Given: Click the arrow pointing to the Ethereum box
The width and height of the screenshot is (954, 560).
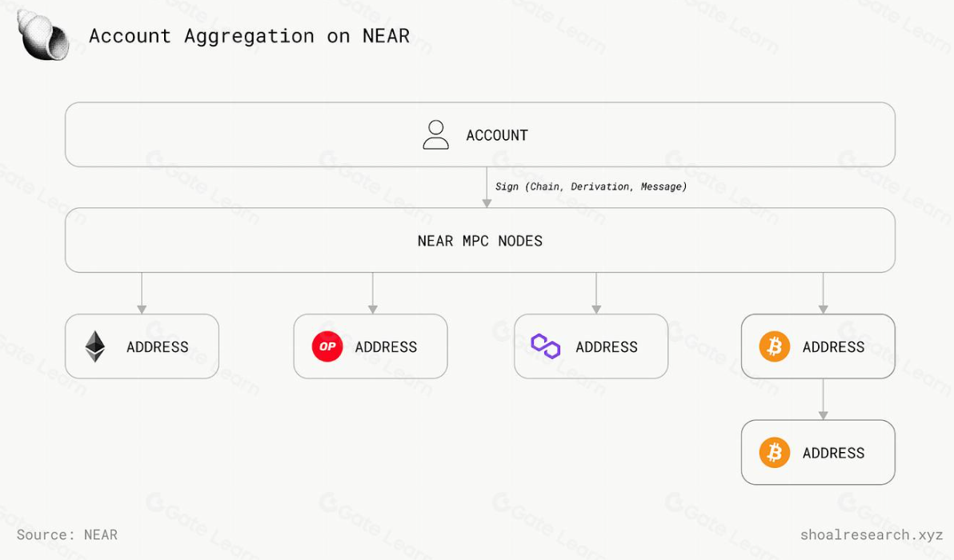Looking at the screenshot, I should click(142, 293).
